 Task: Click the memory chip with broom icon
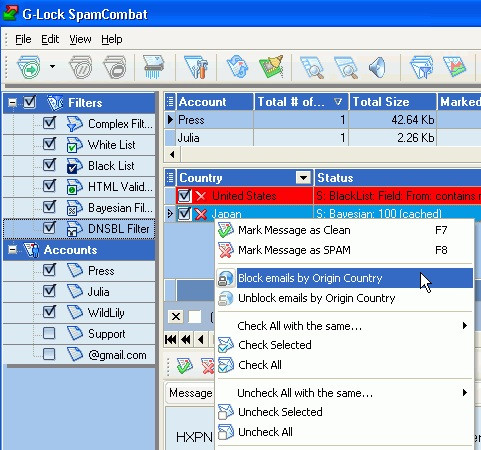pyautogui.click(x=271, y=67)
